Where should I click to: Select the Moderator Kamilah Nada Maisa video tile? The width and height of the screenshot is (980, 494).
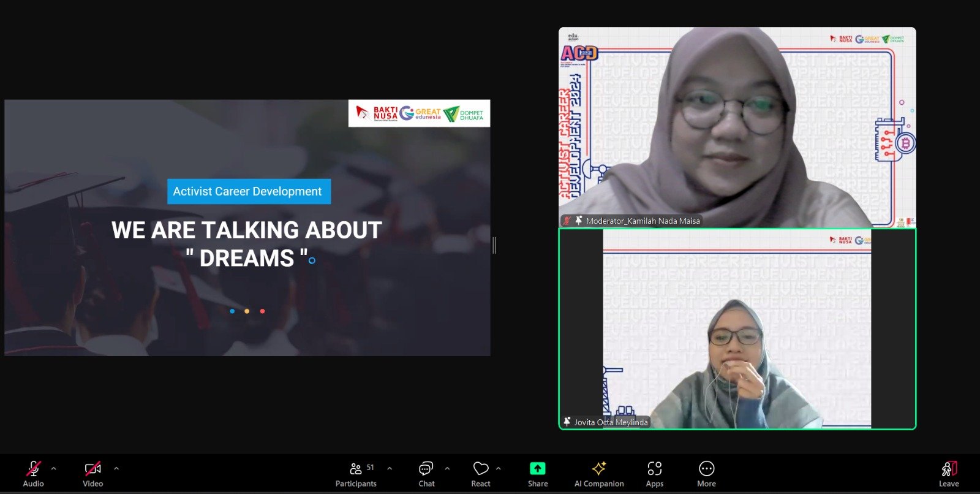(737, 127)
